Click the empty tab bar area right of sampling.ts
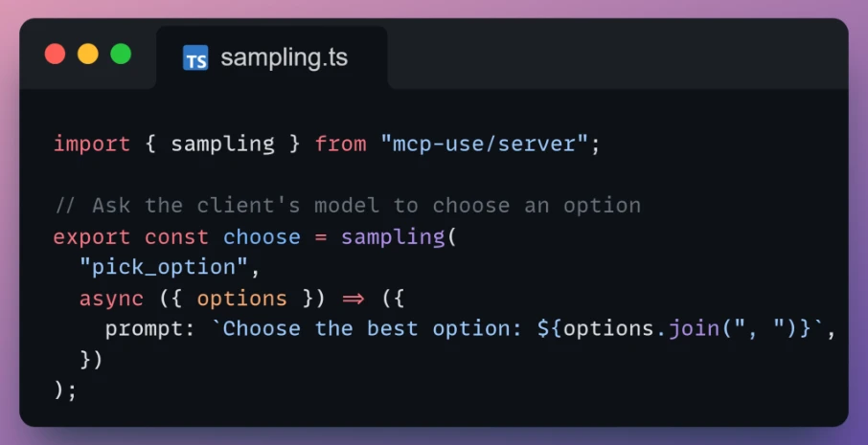This screenshot has width=868, height=445. tap(617, 57)
